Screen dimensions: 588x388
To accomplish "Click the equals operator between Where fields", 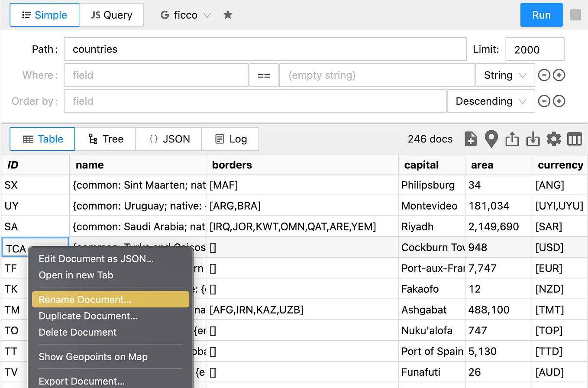I will click(x=264, y=75).
